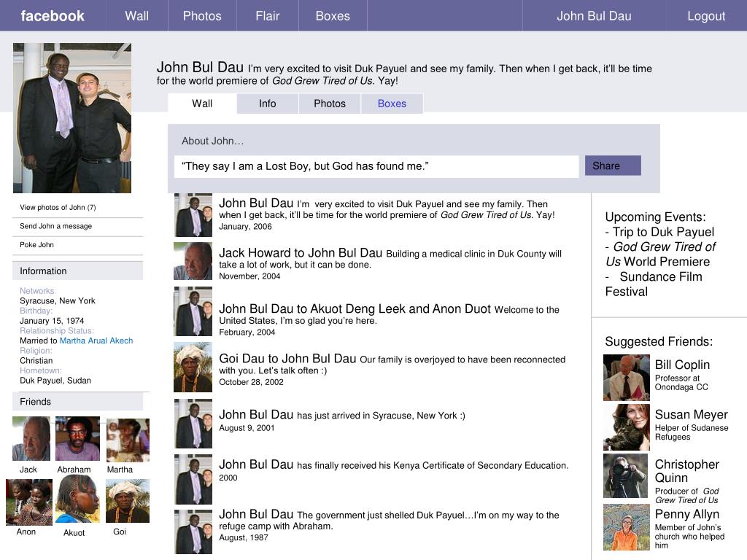Open Bill Coplin's suggested friend photo

pos(627,378)
